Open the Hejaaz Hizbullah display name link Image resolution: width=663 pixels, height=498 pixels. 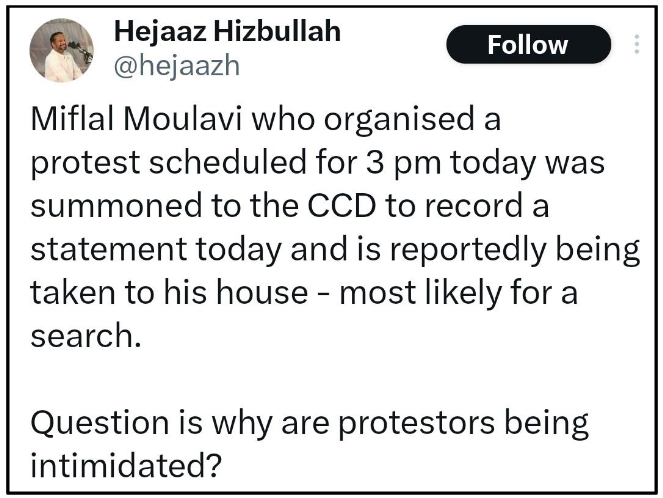coord(227,31)
